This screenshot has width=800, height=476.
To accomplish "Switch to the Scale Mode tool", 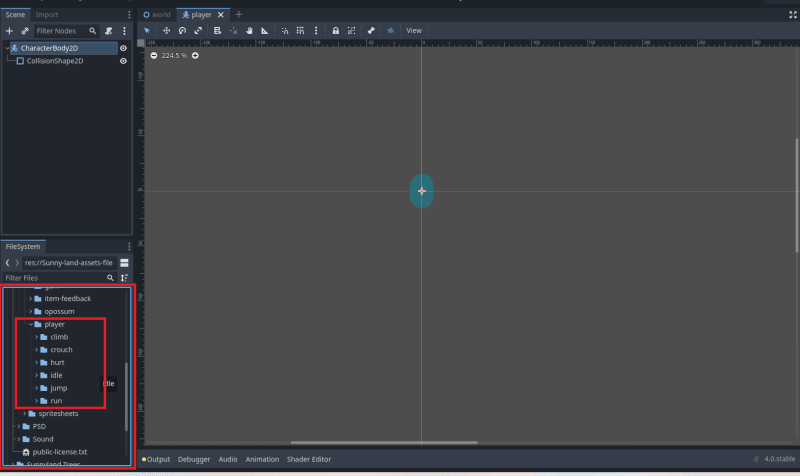I will click(198, 31).
